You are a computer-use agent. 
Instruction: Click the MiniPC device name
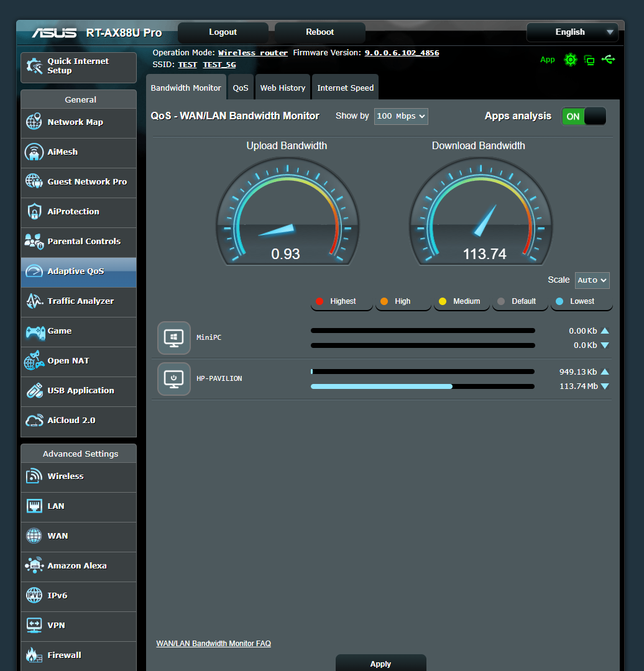click(x=209, y=337)
